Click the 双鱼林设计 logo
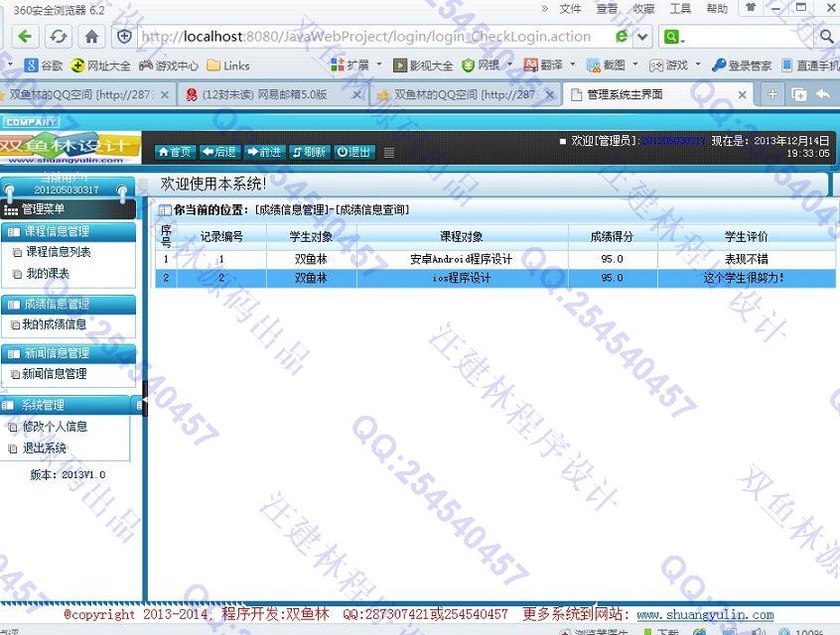The width and height of the screenshot is (840, 635). tap(70, 147)
